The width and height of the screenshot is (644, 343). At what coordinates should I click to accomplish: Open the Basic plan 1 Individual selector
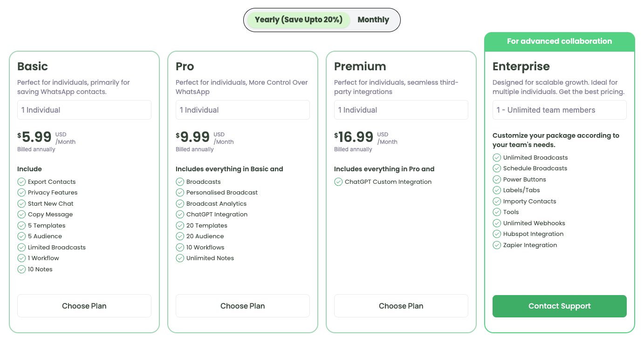click(x=84, y=110)
